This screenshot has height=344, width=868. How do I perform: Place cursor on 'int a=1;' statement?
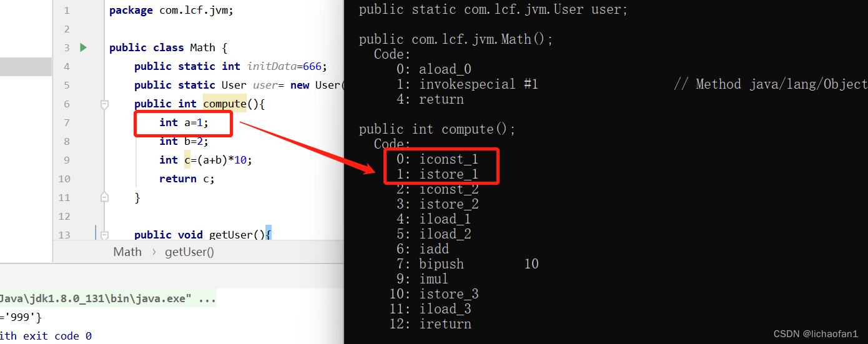[x=184, y=122]
